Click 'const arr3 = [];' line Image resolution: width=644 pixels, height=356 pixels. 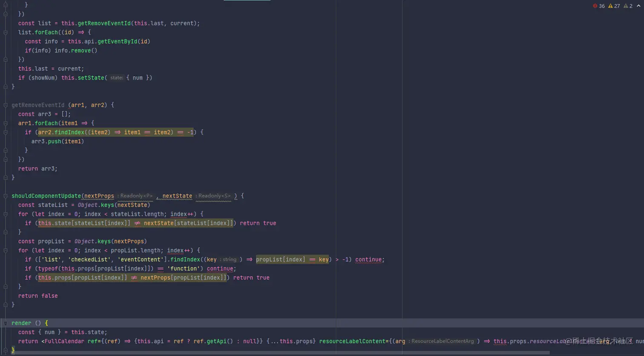point(44,114)
